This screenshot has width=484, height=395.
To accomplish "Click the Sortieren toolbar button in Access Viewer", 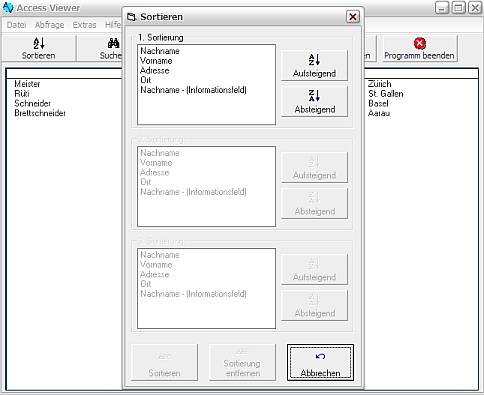I will tap(39, 48).
